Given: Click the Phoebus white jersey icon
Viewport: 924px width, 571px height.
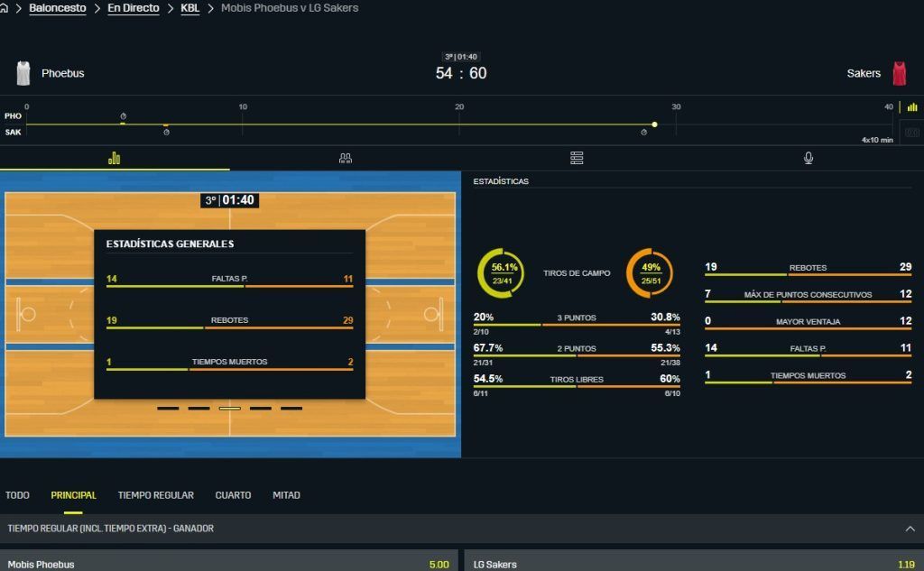Looking at the screenshot, I should coord(23,73).
